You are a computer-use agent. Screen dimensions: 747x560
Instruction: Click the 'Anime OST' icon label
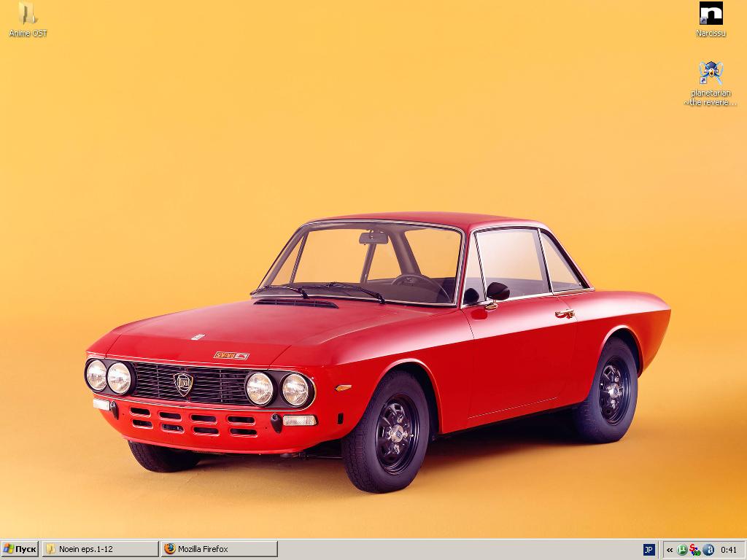point(28,34)
